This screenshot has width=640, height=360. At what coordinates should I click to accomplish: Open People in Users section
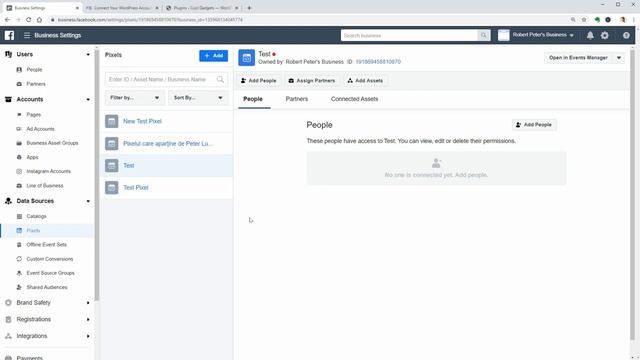tap(34, 70)
